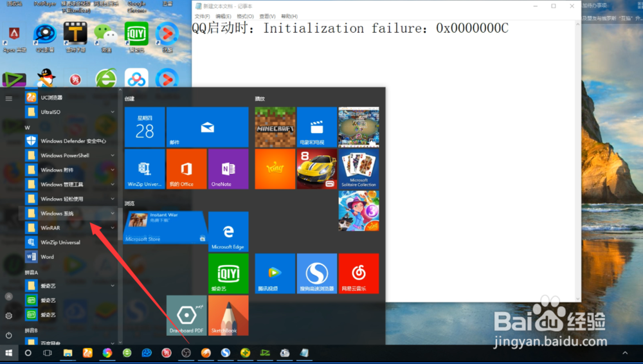Expand Start menu hamburger navigation
Screen dimensions: 643x364
(8, 98)
